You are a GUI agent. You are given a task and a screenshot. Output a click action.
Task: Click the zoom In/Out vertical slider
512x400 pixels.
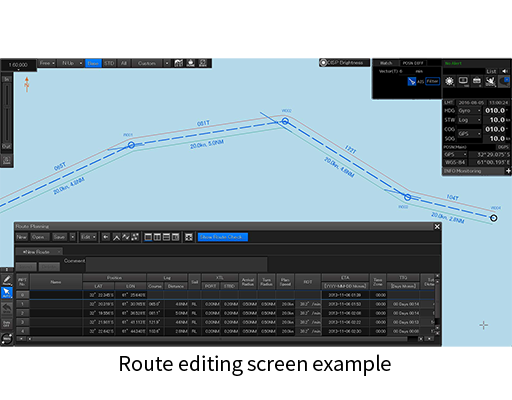[6, 113]
